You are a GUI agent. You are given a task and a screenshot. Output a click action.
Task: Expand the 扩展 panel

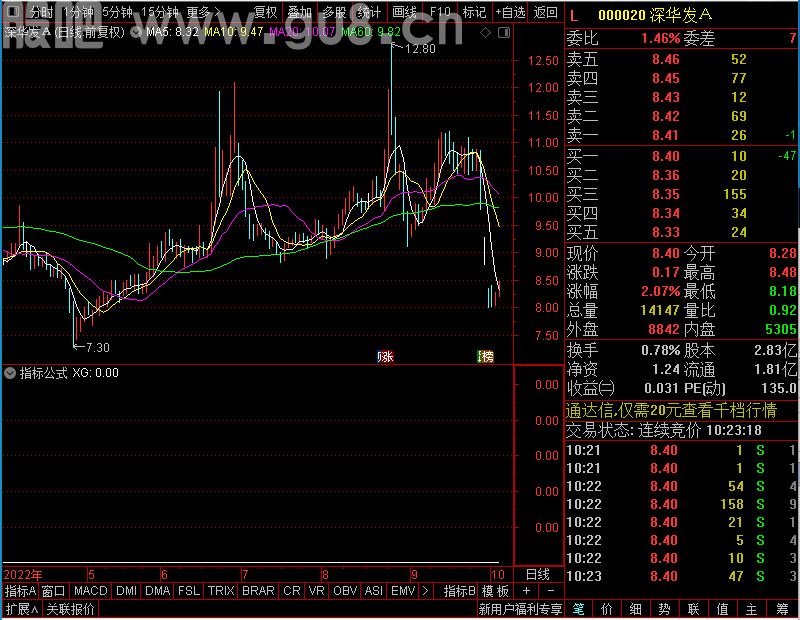coord(22,609)
